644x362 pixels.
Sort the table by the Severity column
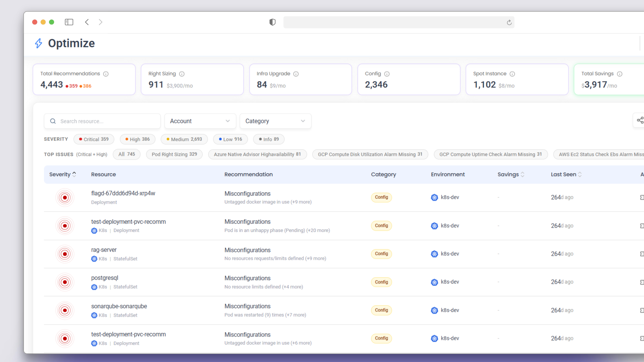point(62,174)
